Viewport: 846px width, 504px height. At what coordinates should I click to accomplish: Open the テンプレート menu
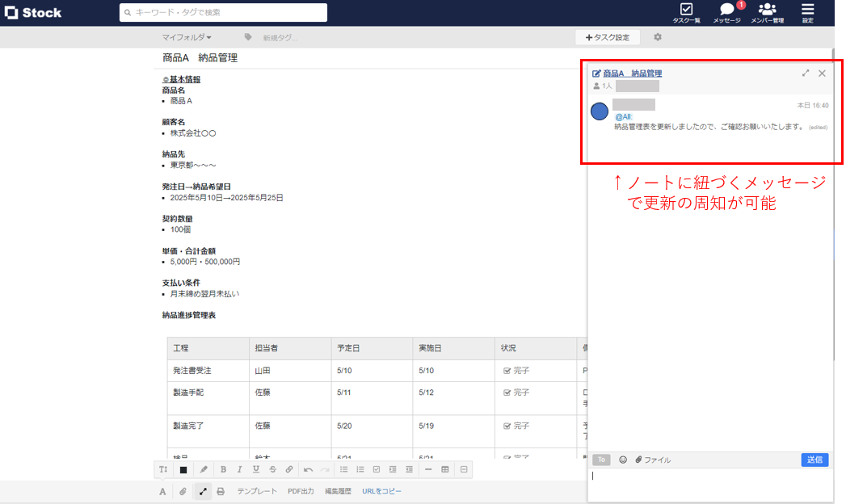click(258, 492)
